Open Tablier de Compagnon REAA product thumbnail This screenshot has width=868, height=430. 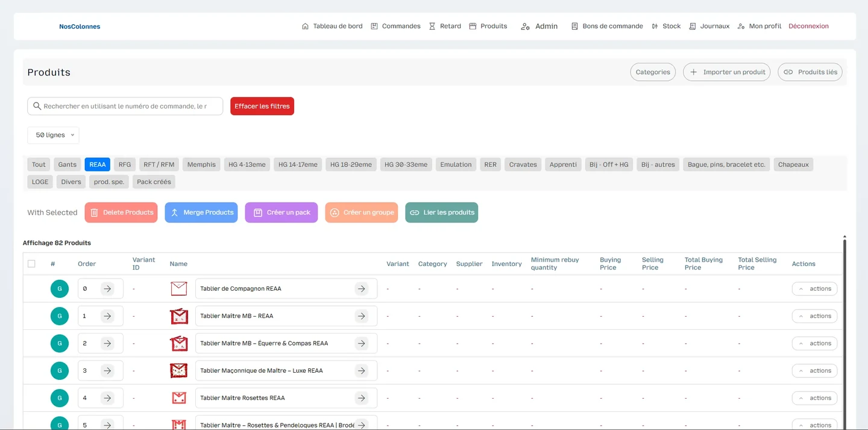[x=178, y=289]
